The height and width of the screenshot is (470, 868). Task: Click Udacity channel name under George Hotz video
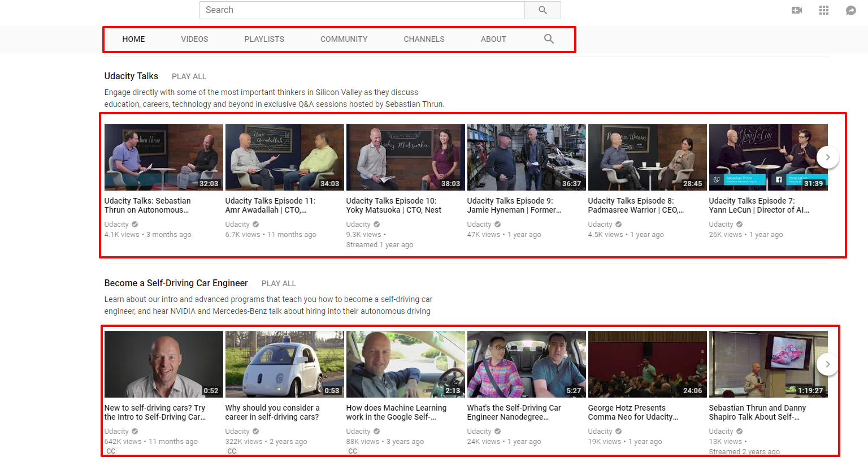(x=600, y=432)
